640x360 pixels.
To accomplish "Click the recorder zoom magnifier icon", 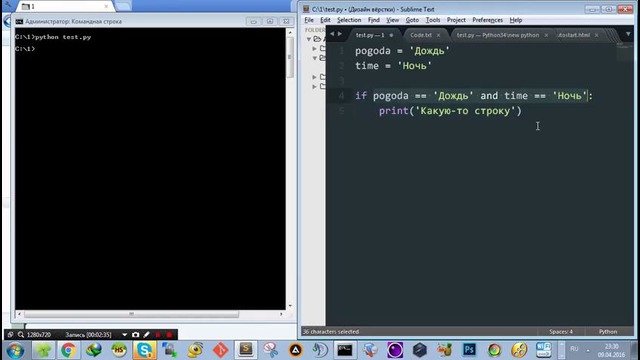I will pyautogui.click(x=20, y=335).
